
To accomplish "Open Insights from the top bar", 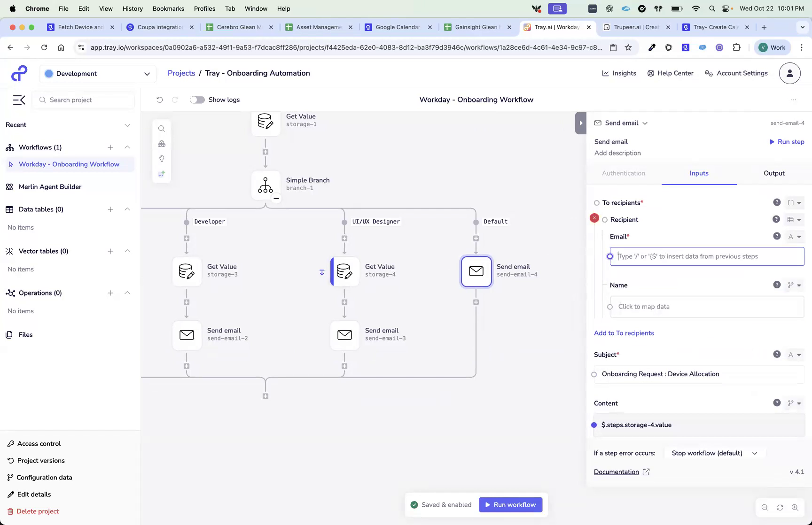I will (619, 73).
